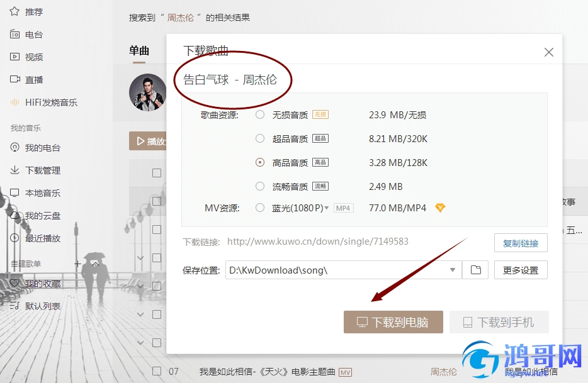Viewport: 588px width, 383px height.
Task: Open the 直播 live streaming section
Action: 26,80
